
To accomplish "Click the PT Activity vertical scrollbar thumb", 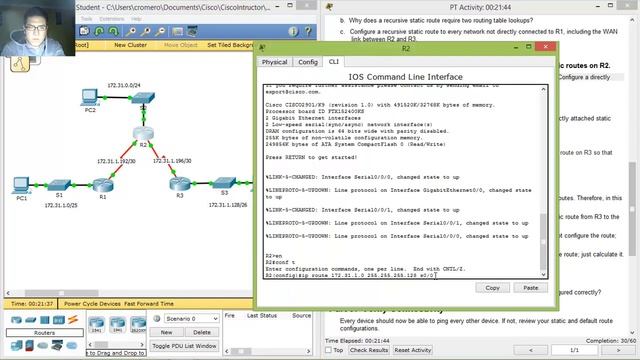I will tap(632, 209).
